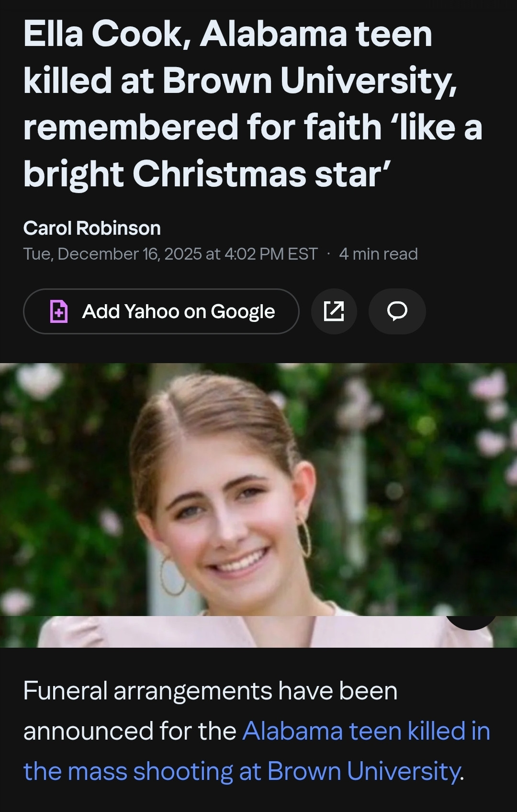Tap 'announced for the' paragraph text
Image resolution: width=517 pixels, height=812 pixels.
pyautogui.click(x=129, y=731)
